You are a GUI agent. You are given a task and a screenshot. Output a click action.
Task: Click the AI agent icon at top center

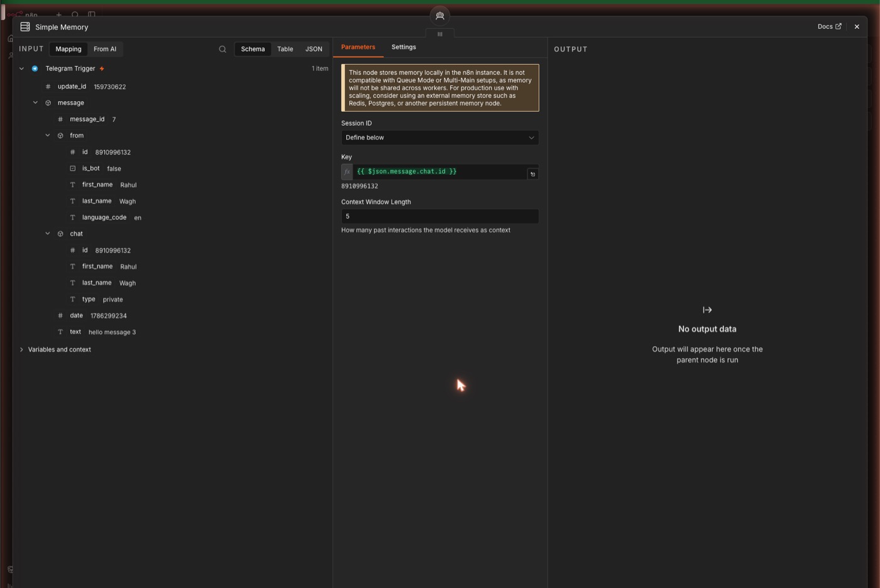(x=440, y=16)
